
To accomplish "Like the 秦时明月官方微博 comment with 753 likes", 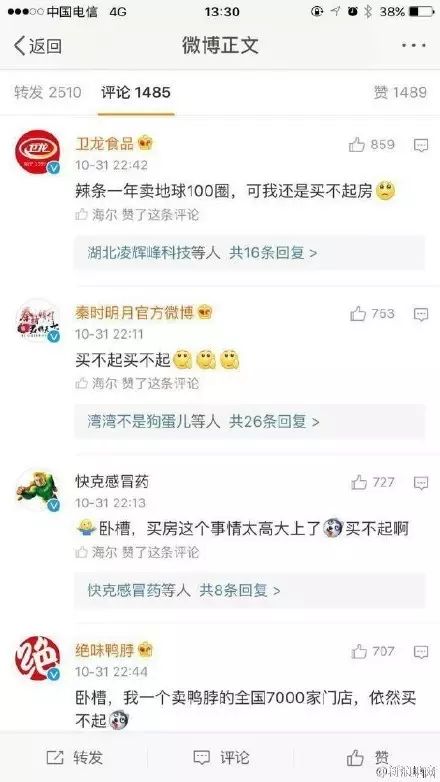I will [372, 314].
